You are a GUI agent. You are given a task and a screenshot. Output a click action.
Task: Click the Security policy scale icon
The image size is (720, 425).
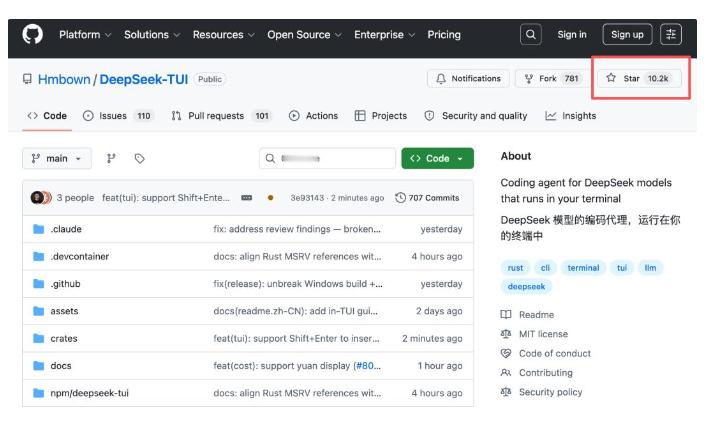point(506,392)
